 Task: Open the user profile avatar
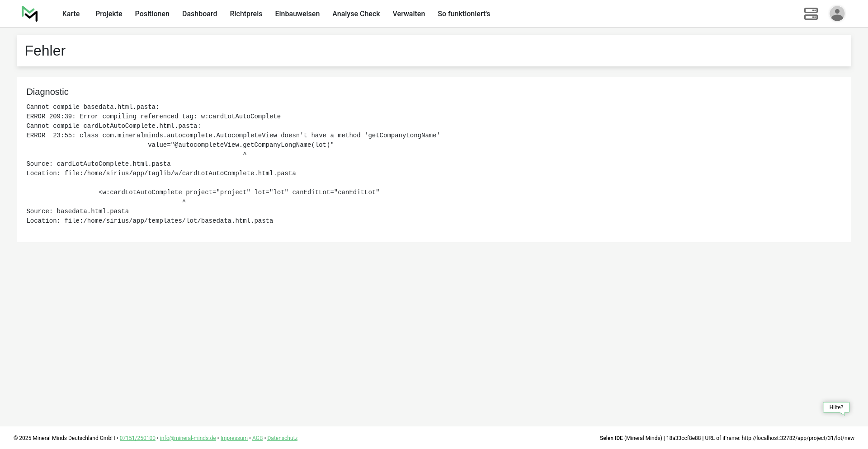coord(837,14)
